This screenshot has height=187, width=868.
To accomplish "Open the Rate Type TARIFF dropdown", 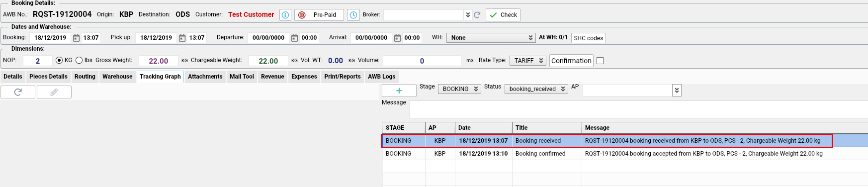I will (528, 61).
